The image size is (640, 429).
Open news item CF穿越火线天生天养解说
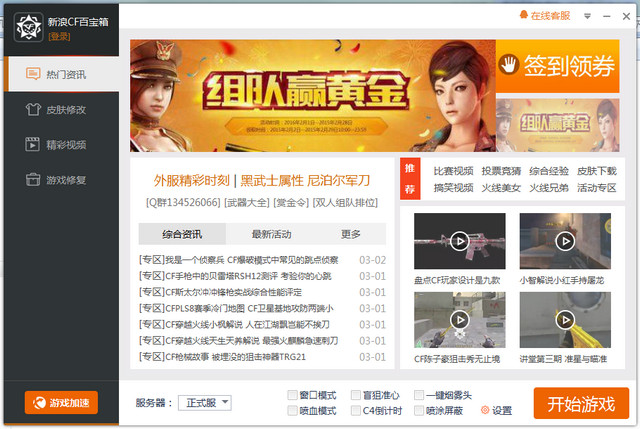pyautogui.click(x=239, y=340)
